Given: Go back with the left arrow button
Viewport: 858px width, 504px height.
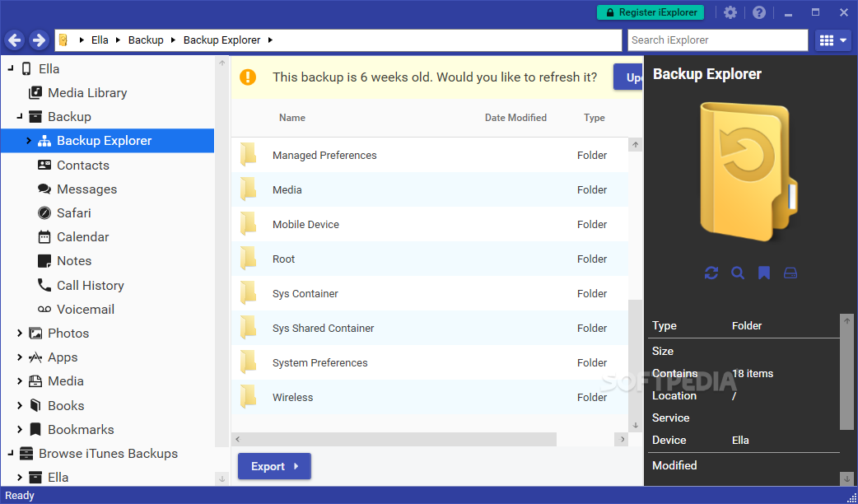Looking at the screenshot, I should pos(16,40).
